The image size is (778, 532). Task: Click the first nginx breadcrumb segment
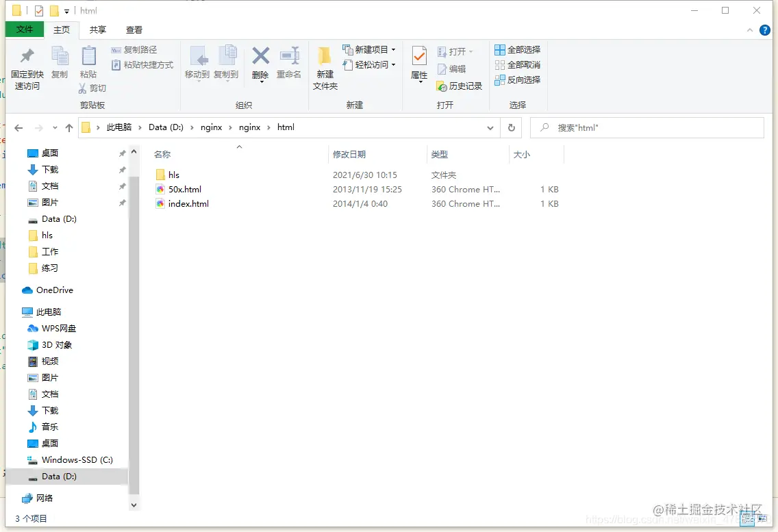211,127
